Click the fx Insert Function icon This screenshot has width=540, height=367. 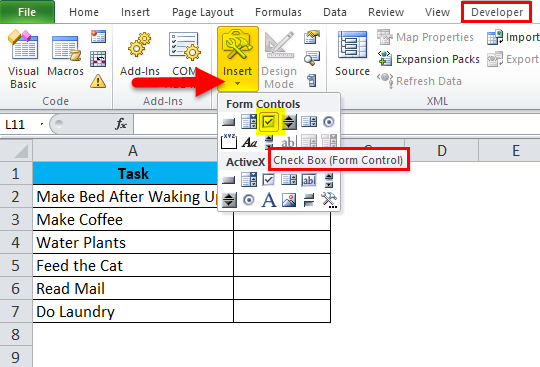(121, 124)
